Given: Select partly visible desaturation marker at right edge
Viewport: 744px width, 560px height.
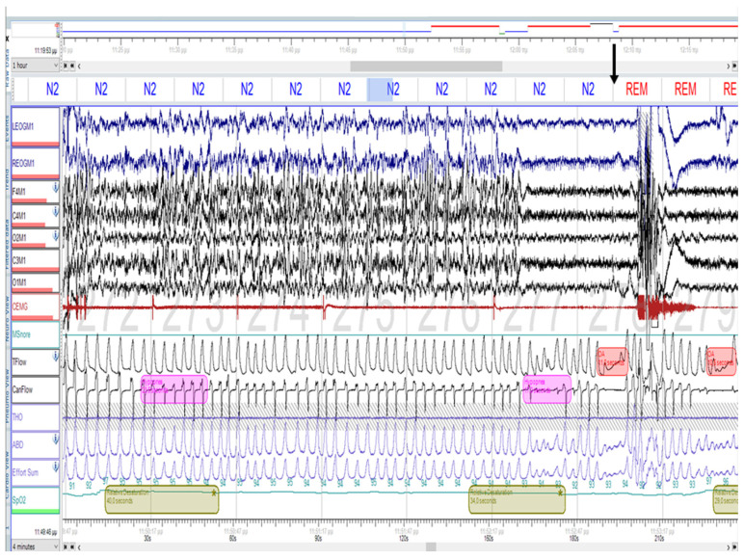Looking at the screenshot, I should [726, 499].
